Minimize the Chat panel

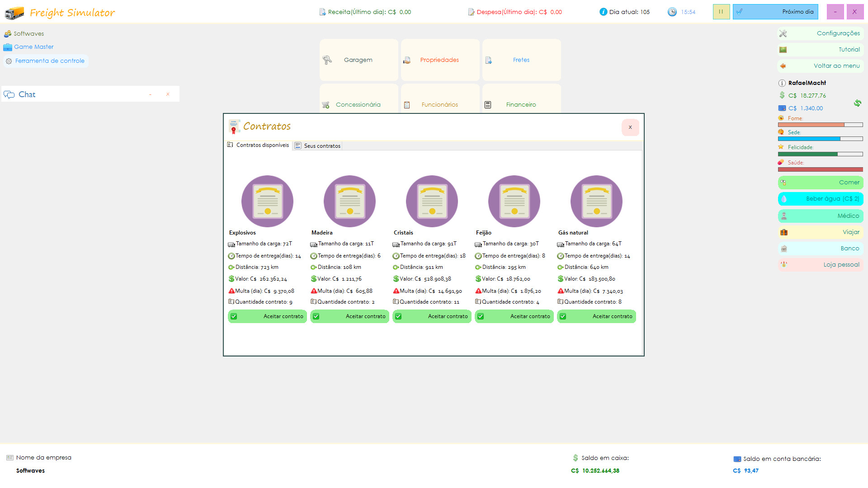(x=150, y=94)
